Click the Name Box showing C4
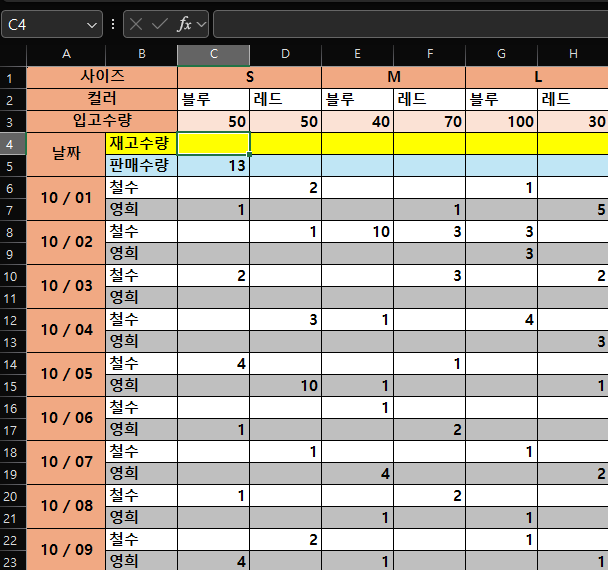Screen dimensions: 608x570 tap(52, 24)
